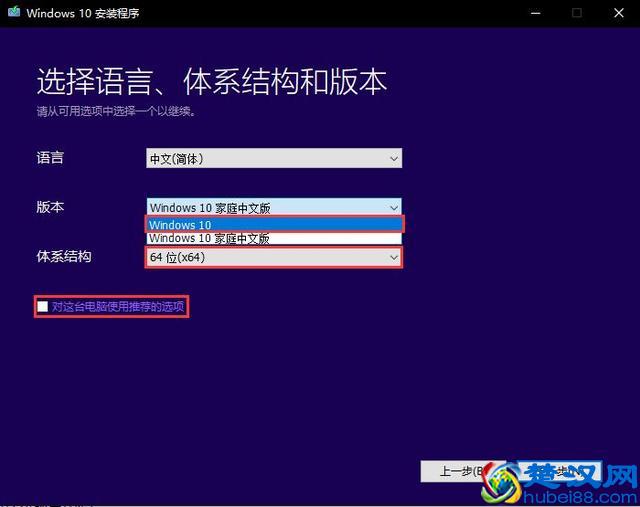Close the Windows 10 setup window
Viewport: 640px width, 507px height.
coord(619,13)
